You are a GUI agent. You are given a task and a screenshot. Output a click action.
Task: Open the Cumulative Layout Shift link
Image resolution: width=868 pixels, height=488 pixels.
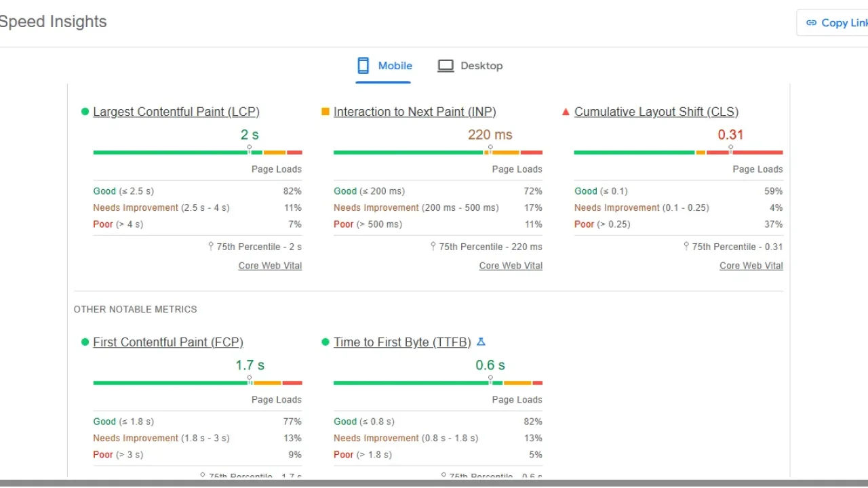pos(656,111)
